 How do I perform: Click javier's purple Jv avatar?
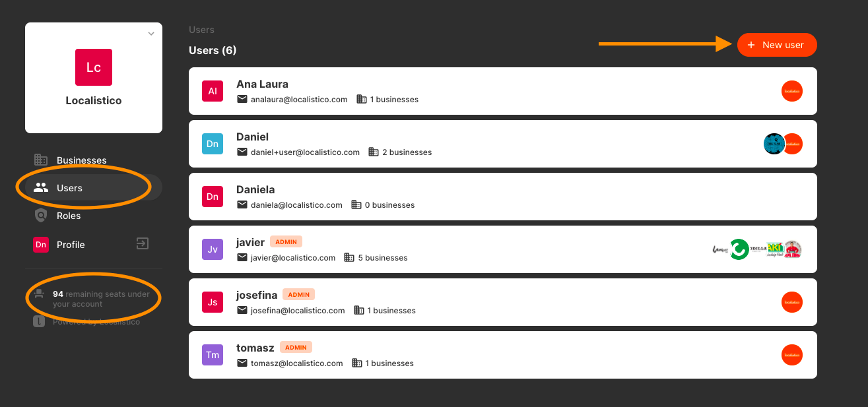[x=213, y=249]
